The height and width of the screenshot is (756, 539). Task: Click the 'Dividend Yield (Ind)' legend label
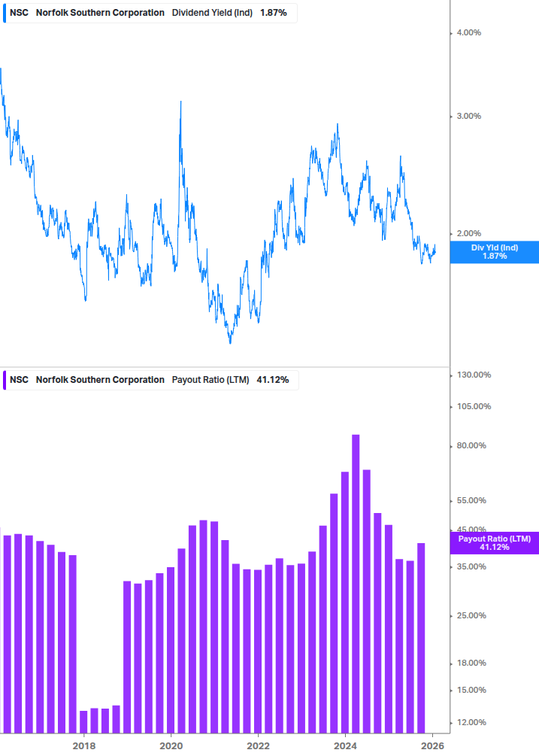pos(212,13)
